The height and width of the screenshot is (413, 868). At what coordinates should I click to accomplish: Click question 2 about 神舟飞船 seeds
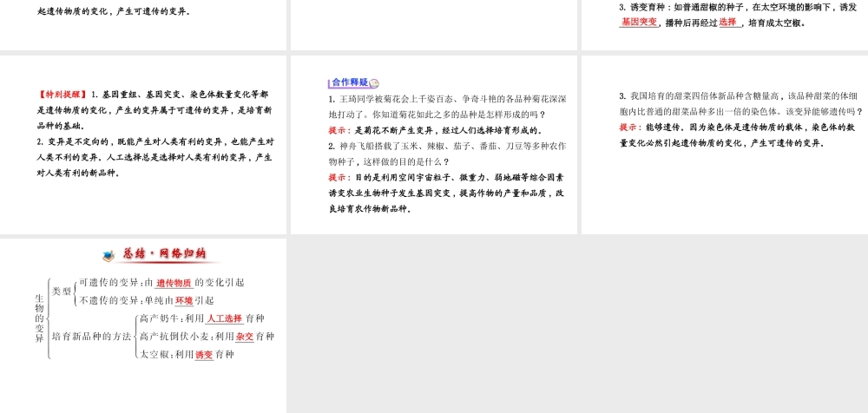447,154
